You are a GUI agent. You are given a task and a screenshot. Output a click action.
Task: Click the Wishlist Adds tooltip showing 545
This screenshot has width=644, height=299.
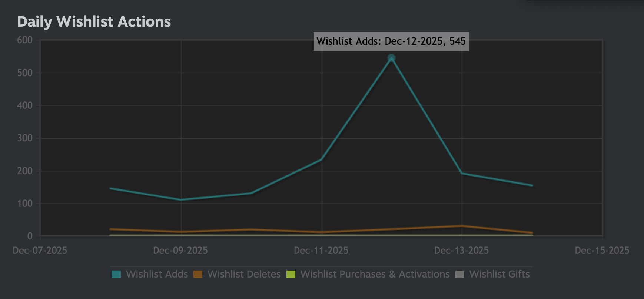coord(391,41)
